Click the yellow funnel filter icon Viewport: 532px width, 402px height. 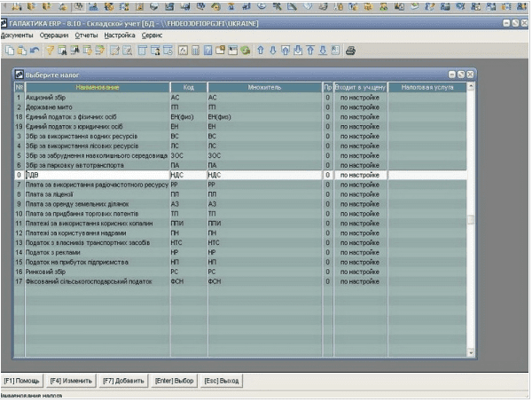(x=50, y=51)
